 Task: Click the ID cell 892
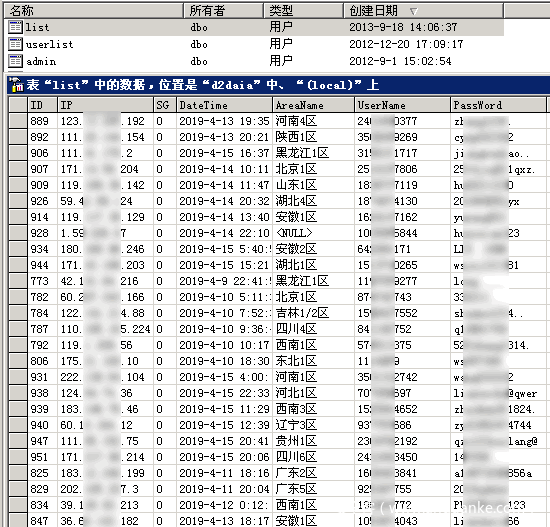pyautogui.click(x=42, y=137)
